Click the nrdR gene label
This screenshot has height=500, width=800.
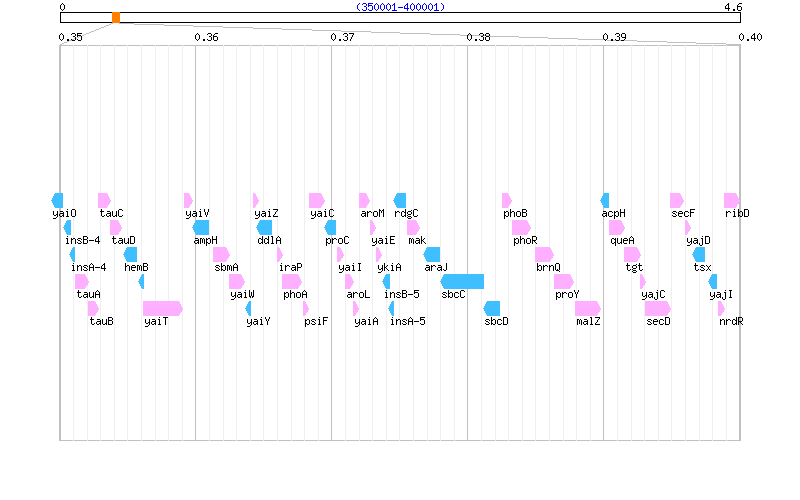point(731,321)
